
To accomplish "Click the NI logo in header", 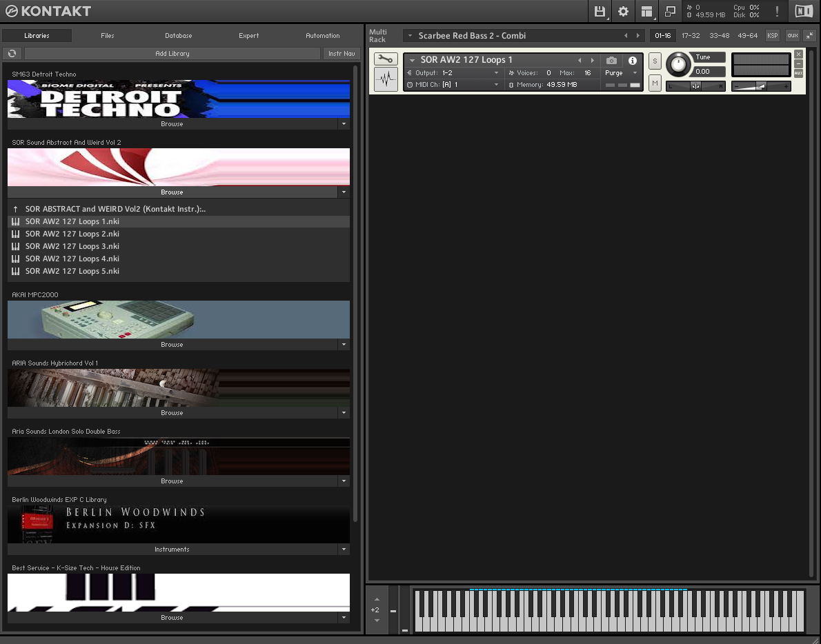I will pos(804,12).
